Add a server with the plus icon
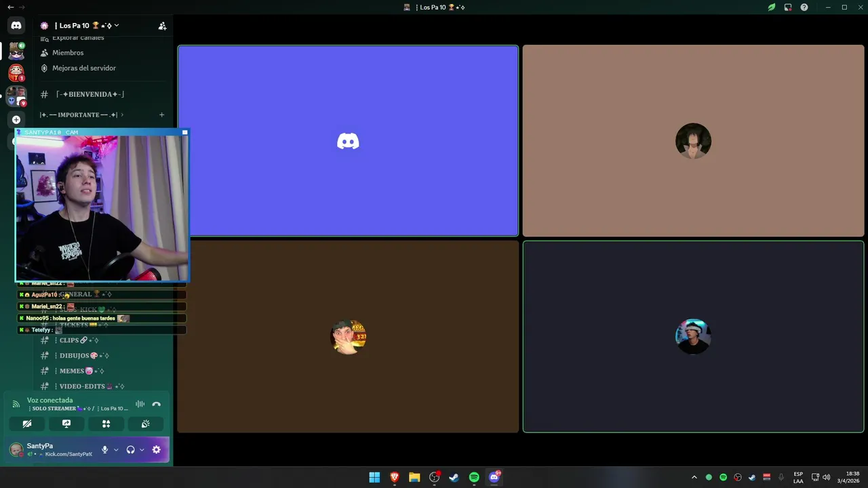This screenshot has height=488, width=868. [x=16, y=120]
